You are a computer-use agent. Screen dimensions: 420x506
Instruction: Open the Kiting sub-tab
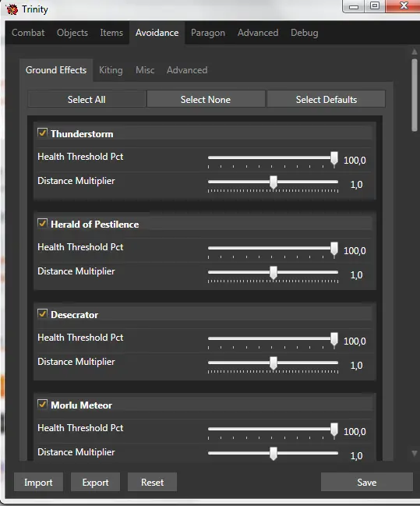coord(111,70)
